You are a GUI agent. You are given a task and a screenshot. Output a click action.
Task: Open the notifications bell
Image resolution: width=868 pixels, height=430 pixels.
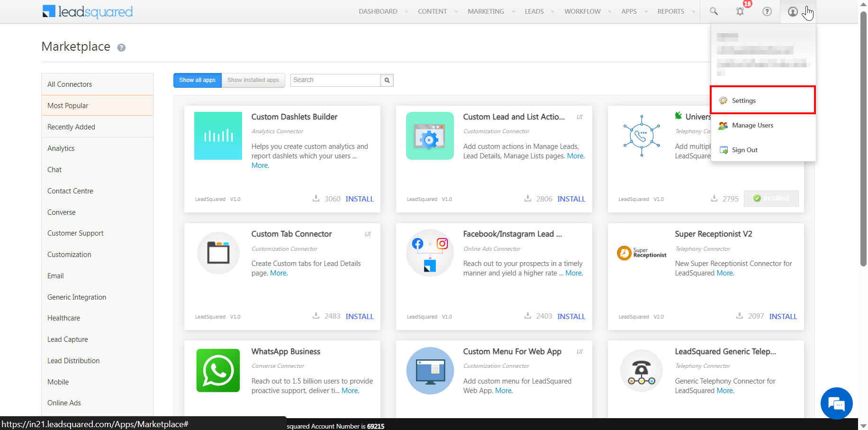740,11
